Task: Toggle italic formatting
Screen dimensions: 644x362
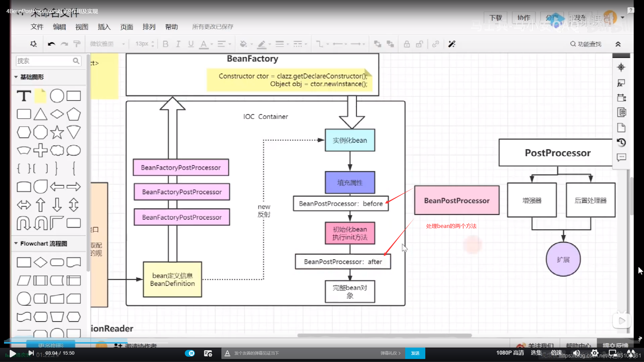Action: [x=178, y=44]
